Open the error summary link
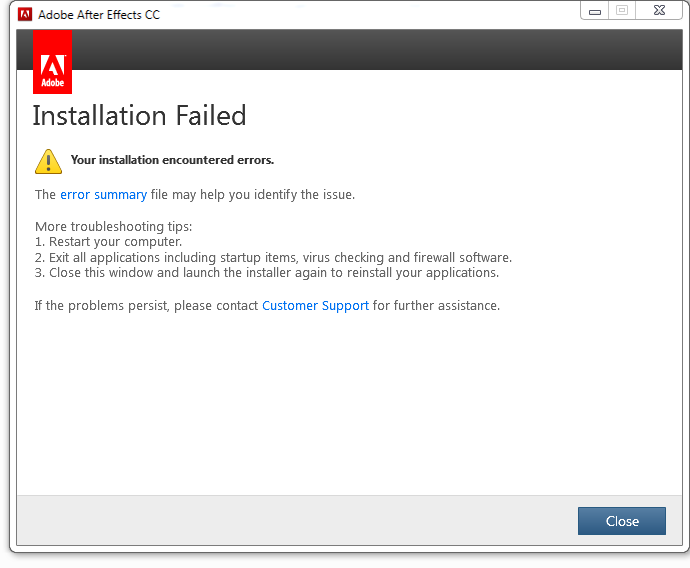 tap(103, 194)
